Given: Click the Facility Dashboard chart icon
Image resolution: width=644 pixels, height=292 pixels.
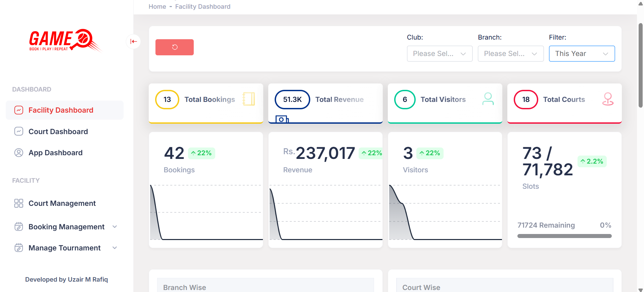Looking at the screenshot, I should pos(19,110).
